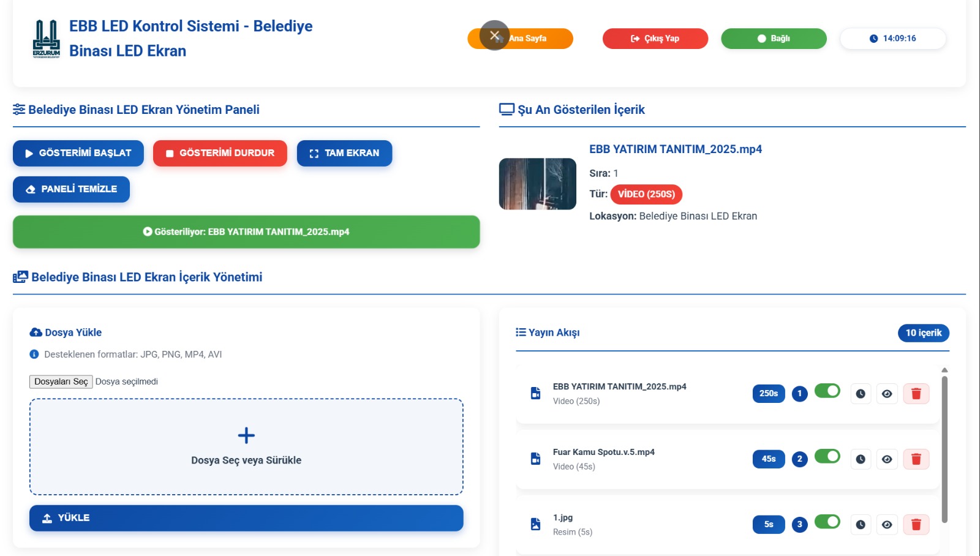The image size is (980, 556).
Task: Switch off the 1.jpg content toggle
Action: [827, 522]
